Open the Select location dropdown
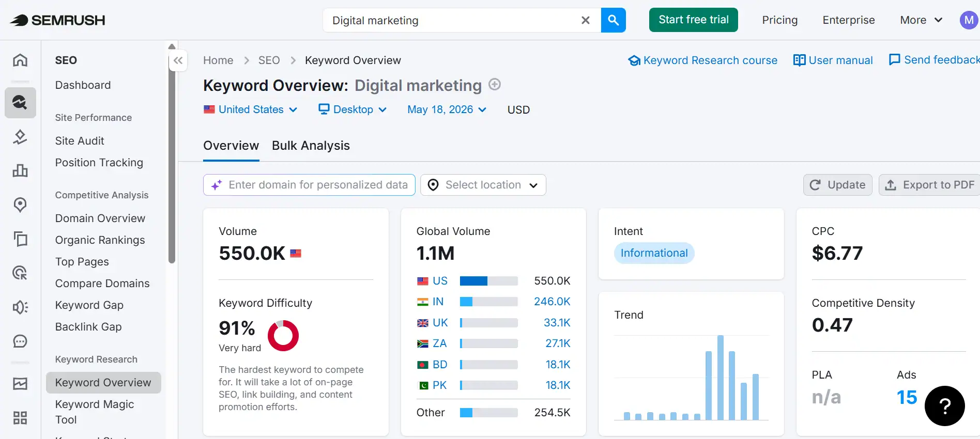 tap(483, 185)
